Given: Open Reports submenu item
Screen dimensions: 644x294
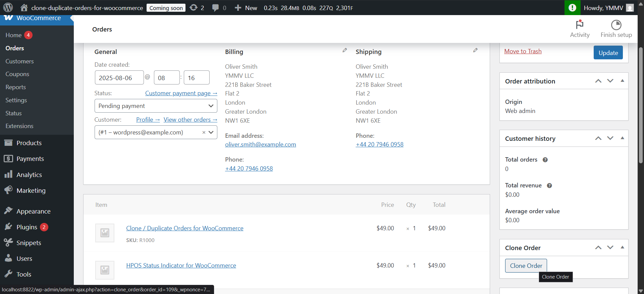Looking at the screenshot, I should tap(15, 87).
